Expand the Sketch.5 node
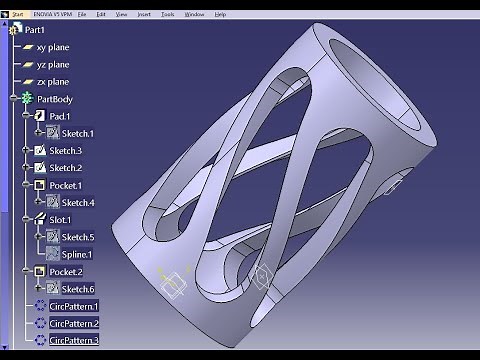 click(38, 237)
